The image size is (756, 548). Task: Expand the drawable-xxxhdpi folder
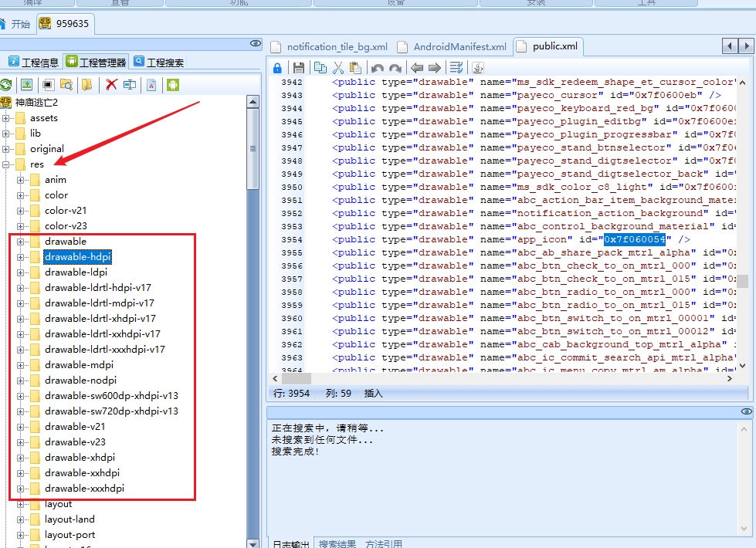pos(20,489)
